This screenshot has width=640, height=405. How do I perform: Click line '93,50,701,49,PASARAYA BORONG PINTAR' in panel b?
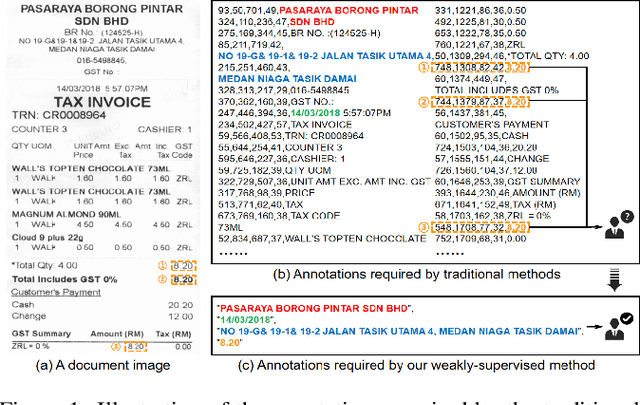click(x=318, y=11)
